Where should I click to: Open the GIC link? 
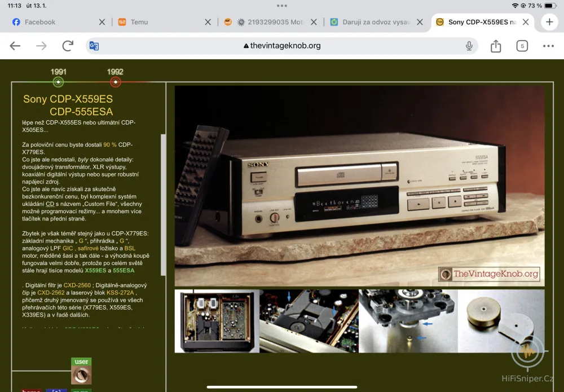coord(68,248)
